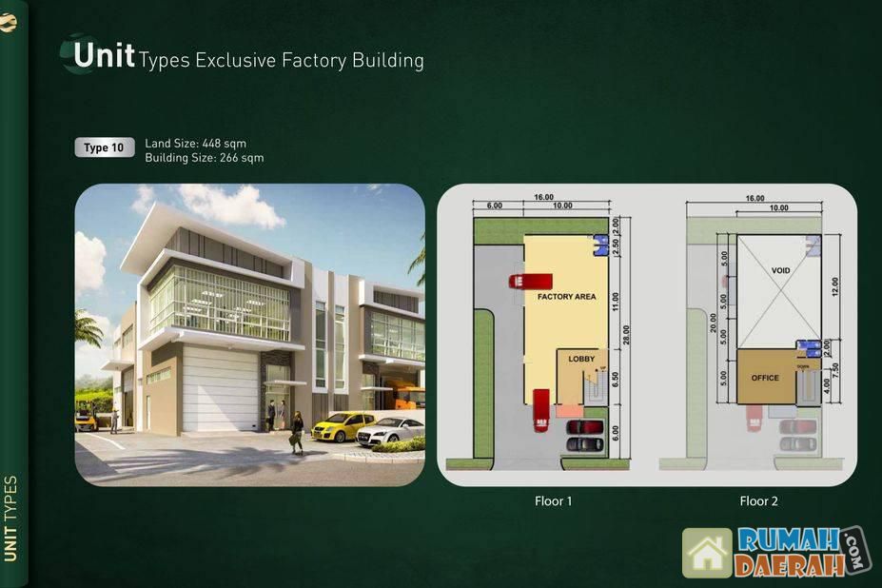
Task: Click the blue toilet icons in Floor 1 plan
Action: (x=601, y=245)
